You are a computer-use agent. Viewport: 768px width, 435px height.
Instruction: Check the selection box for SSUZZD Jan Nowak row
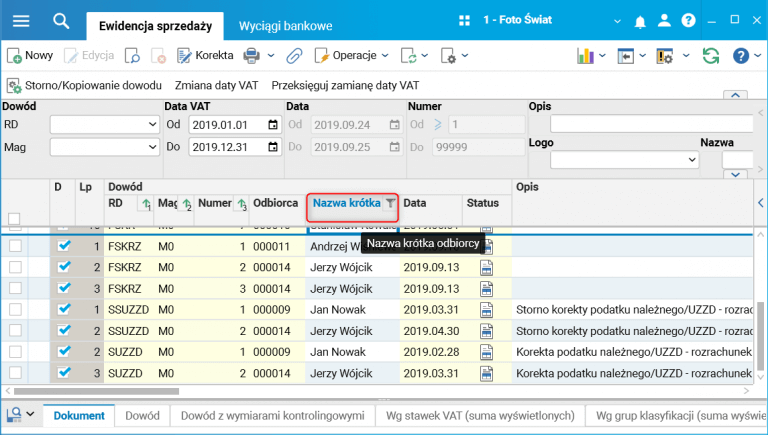tap(15, 309)
